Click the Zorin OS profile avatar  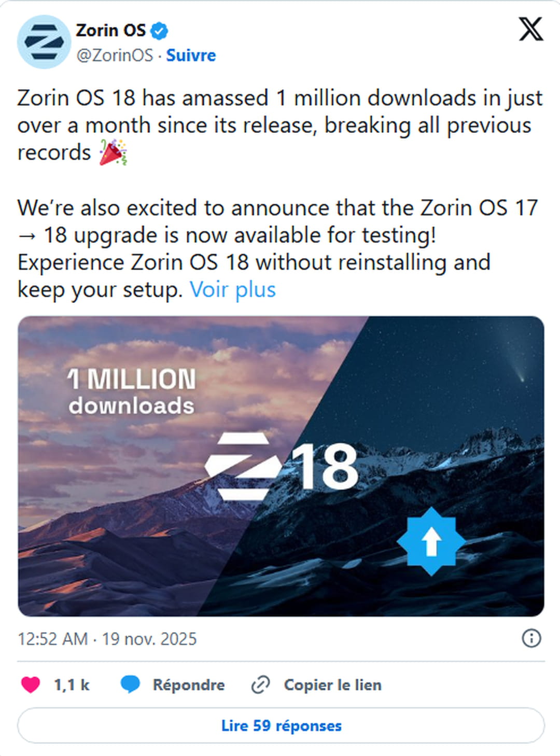(44, 42)
